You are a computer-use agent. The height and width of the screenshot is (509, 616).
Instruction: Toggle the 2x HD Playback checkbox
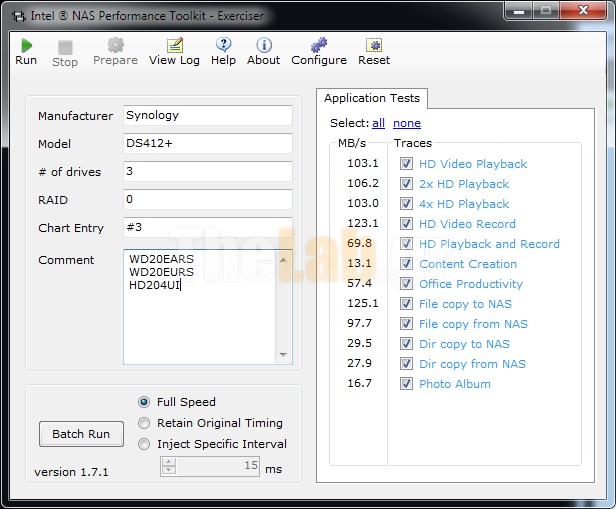click(x=406, y=183)
